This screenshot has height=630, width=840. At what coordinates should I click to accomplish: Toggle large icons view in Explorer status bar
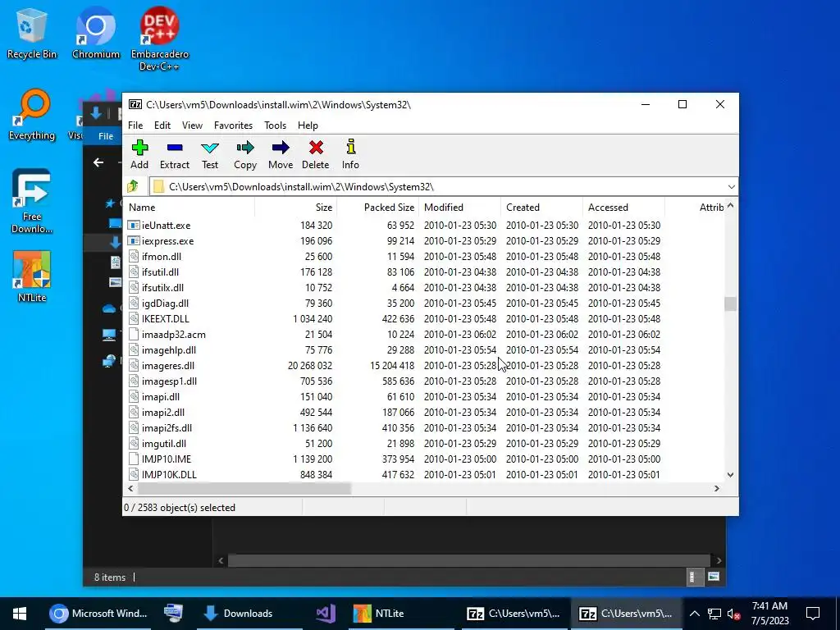coord(713,577)
